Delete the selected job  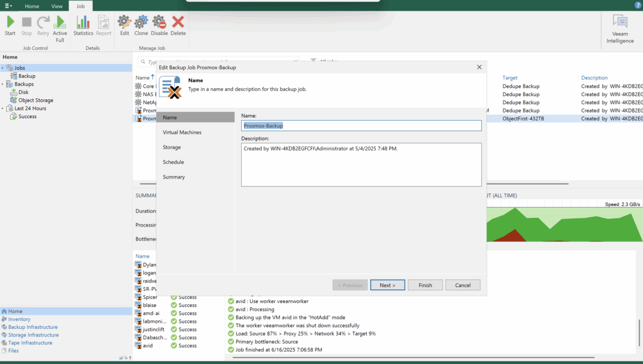coord(178,26)
